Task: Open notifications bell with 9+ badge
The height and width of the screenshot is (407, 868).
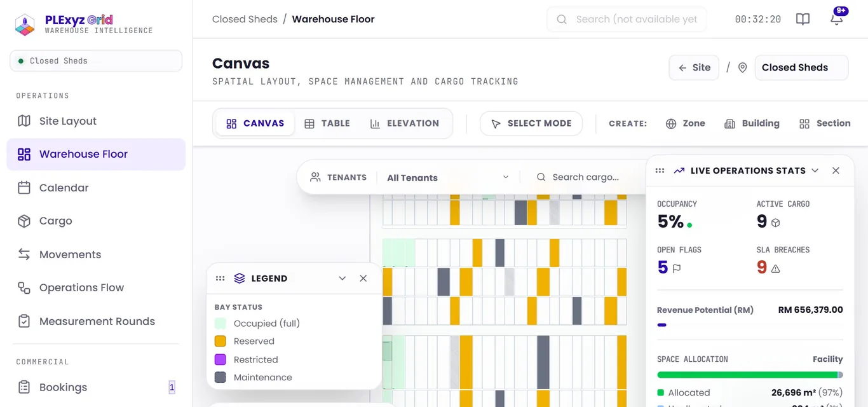Action: click(837, 19)
